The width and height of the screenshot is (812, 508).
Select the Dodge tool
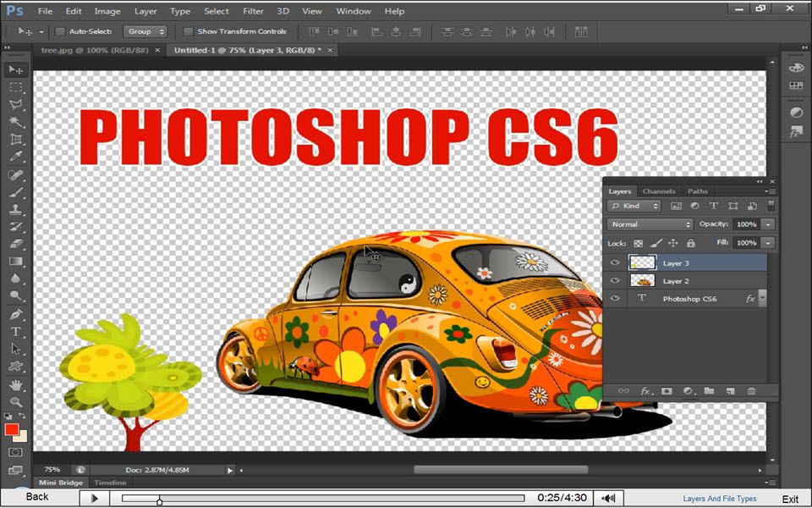pyautogui.click(x=16, y=295)
